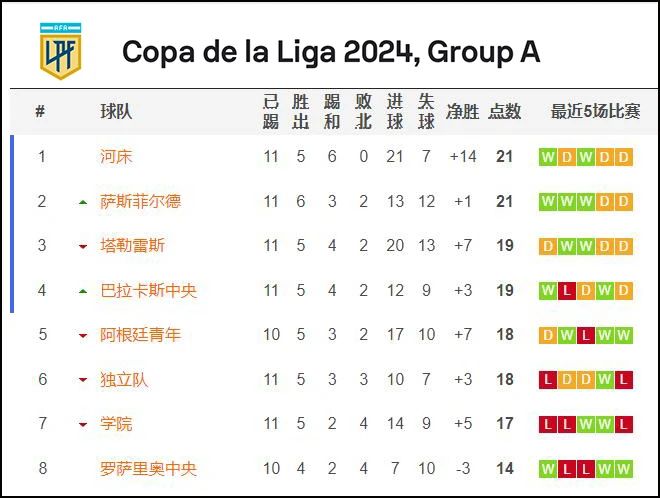This screenshot has width=660, height=498.
Task: Open the 罗萨里奥中央 team link
Action: 149,469
